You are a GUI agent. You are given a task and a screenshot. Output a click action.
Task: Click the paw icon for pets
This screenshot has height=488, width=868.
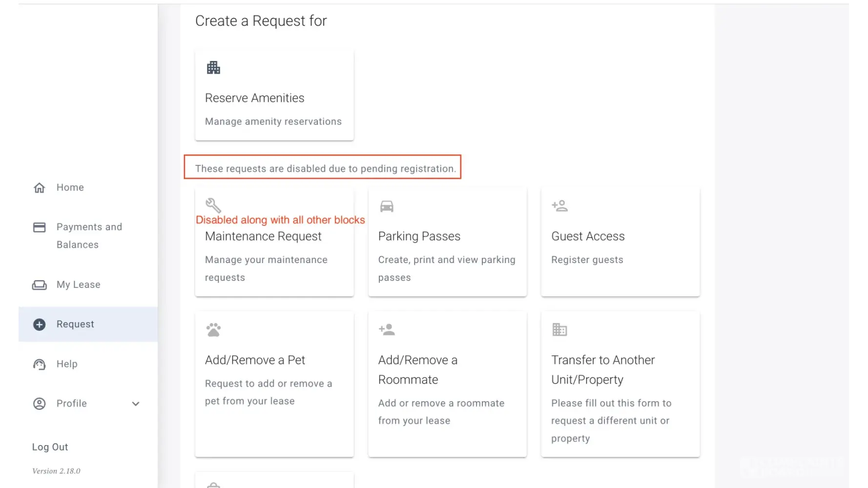click(x=213, y=330)
